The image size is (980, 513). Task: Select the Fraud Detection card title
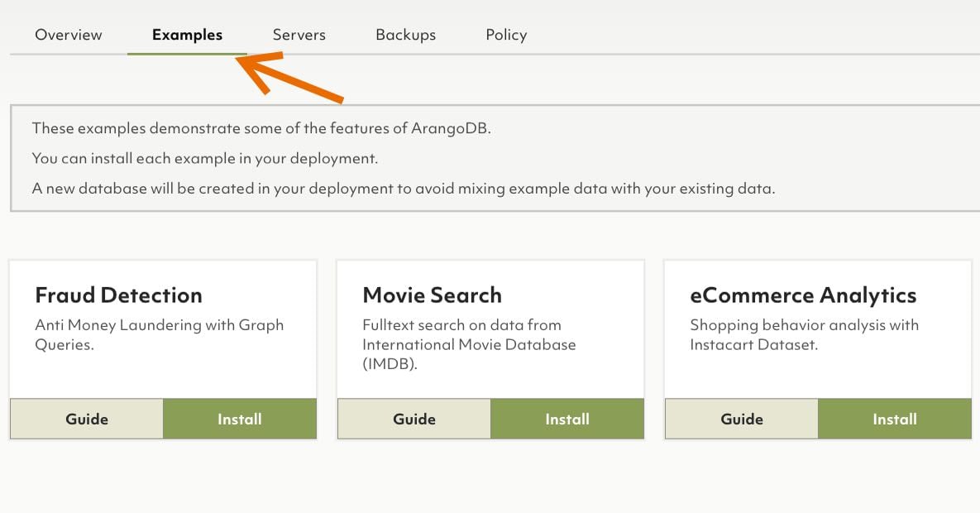118,295
